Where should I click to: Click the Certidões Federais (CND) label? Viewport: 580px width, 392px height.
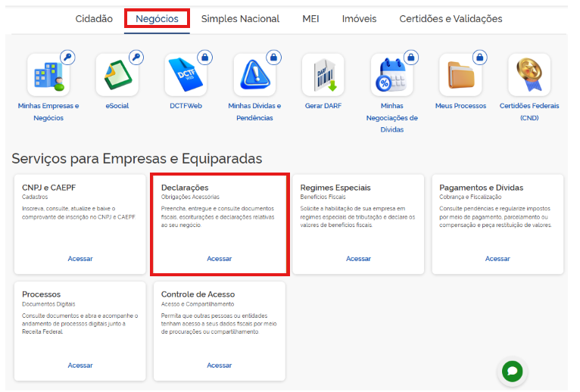(x=529, y=112)
